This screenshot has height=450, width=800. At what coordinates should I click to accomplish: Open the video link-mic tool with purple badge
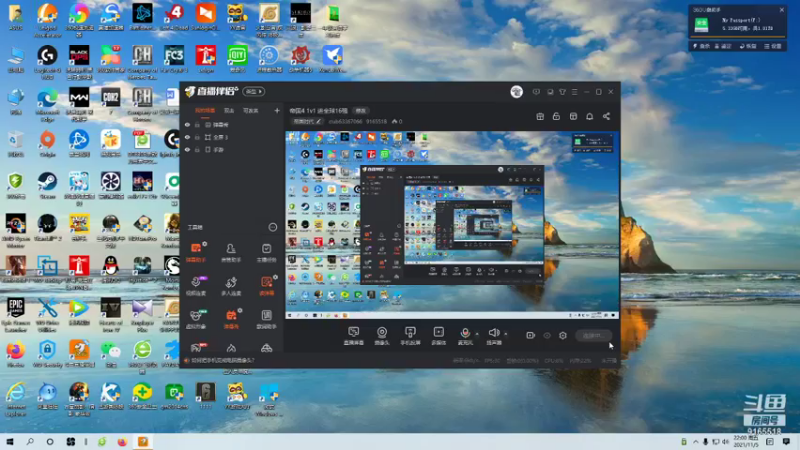(196, 286)
